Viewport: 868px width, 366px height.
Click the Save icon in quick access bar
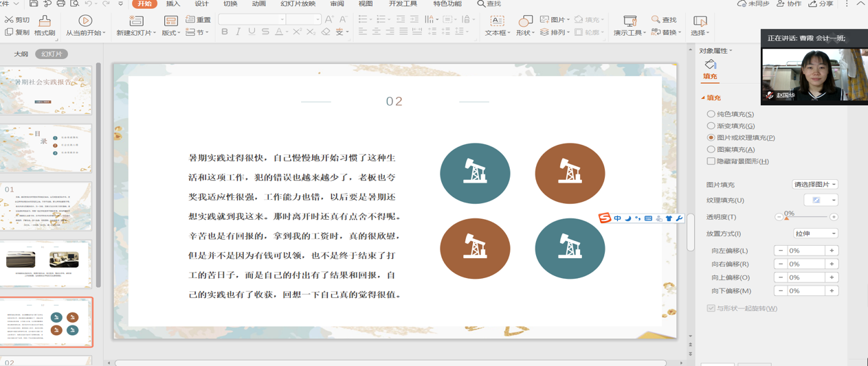[x=33, y=4]
